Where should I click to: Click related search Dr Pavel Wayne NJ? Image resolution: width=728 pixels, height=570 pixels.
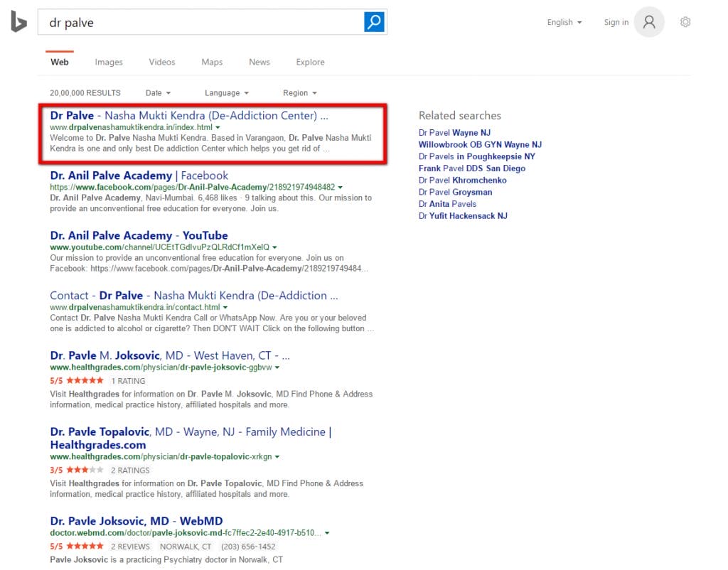[454, 133]
